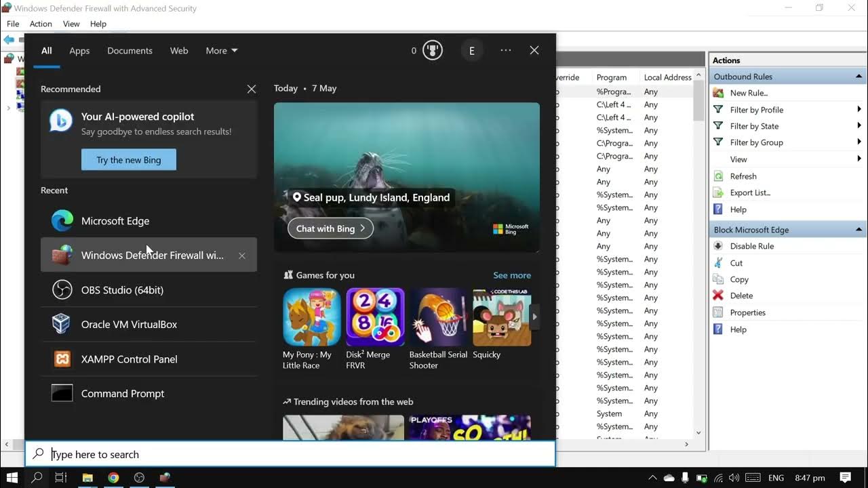Click Refresh in Actions pane
868x488 pixels.
pos(743,176)
